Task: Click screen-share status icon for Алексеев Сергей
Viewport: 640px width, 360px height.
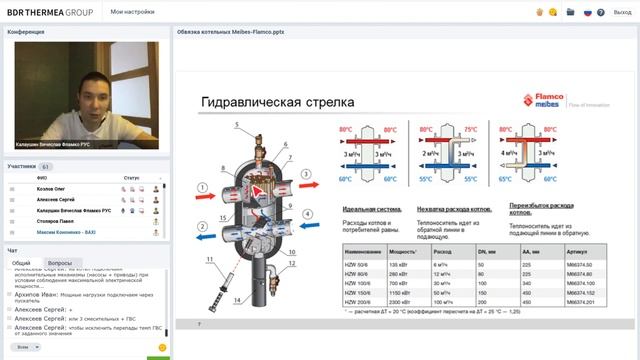Action: coord(141,200)
